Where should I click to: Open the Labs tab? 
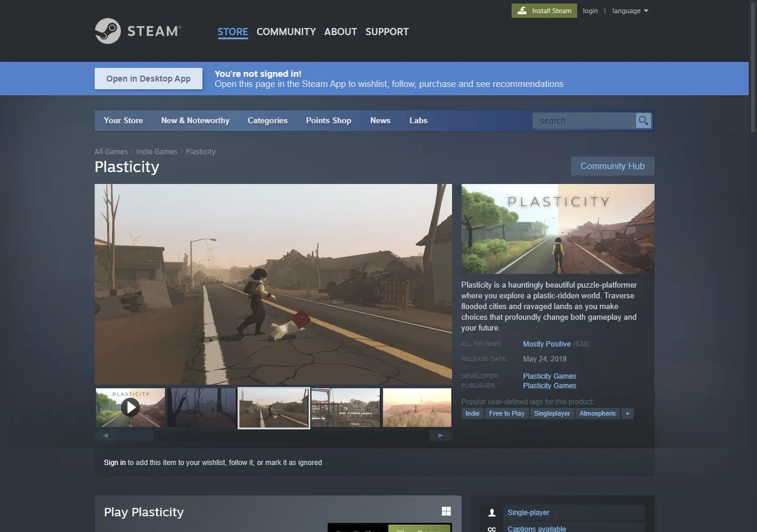(418, 121)
